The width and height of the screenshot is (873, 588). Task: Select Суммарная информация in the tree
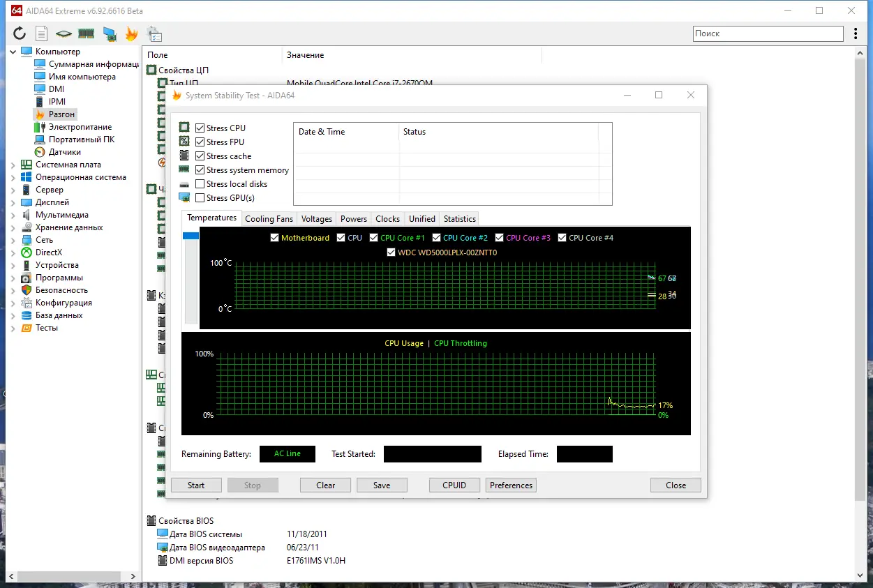click(94, 64)
